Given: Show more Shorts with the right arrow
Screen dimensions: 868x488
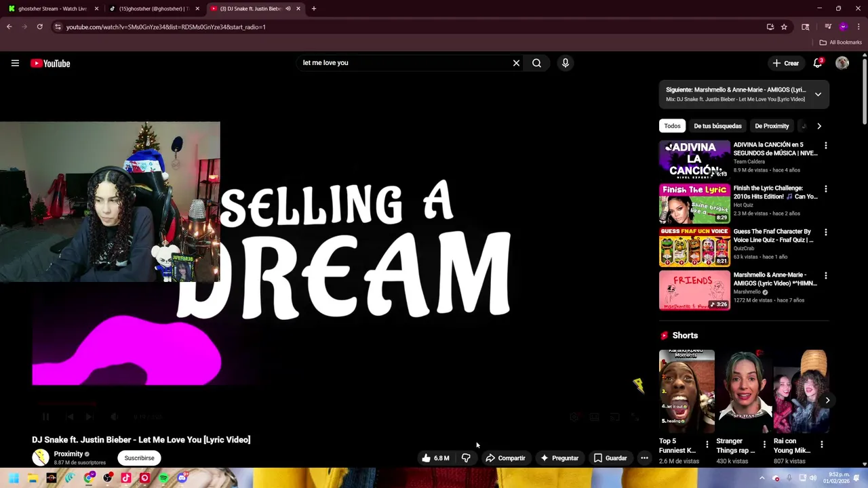Looking at the screenshot, I should click(827, 400).
